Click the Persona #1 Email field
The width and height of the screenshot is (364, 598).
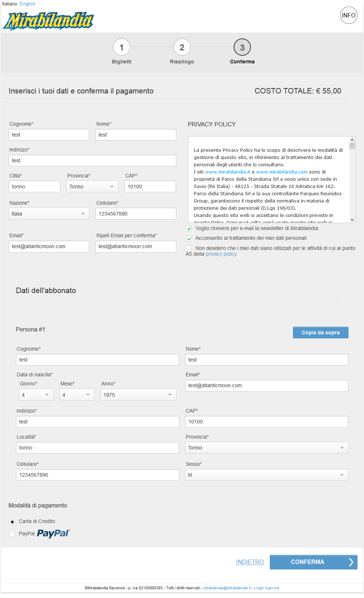coord(267,385)
